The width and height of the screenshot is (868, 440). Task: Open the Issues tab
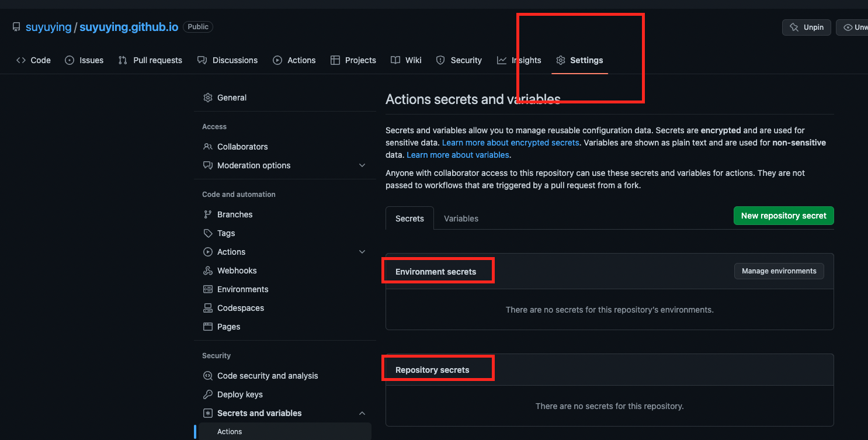click(84, 60)
